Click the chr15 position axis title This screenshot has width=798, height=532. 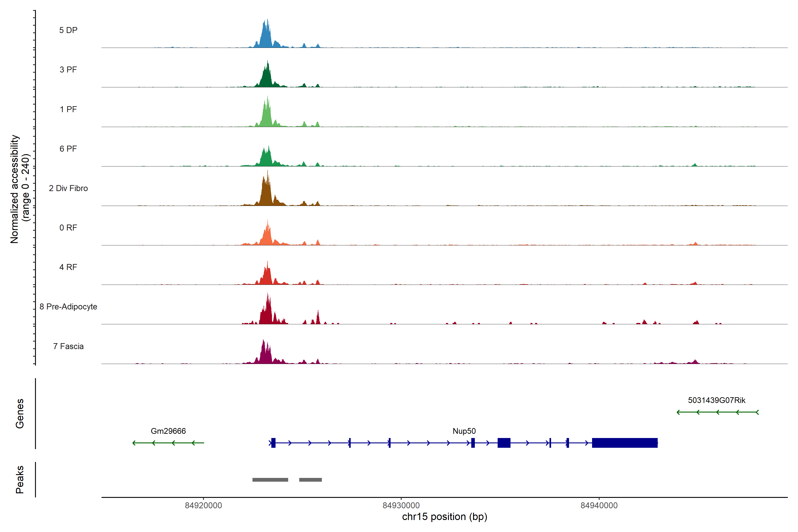[444, 517]
